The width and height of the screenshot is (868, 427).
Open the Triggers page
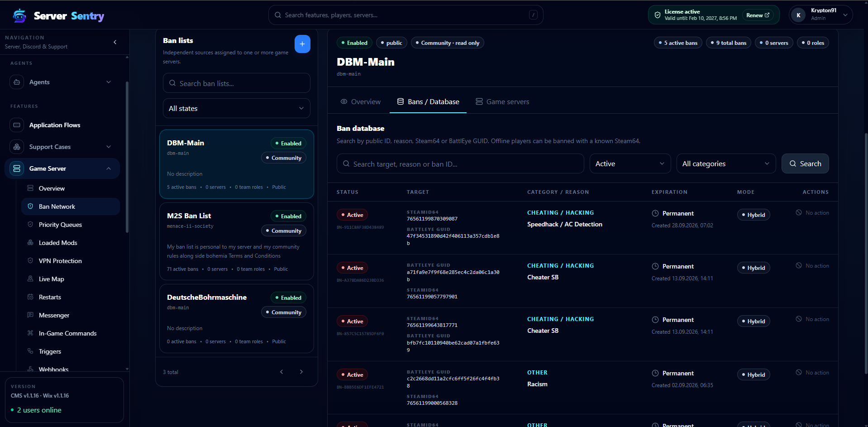[71, 351]
